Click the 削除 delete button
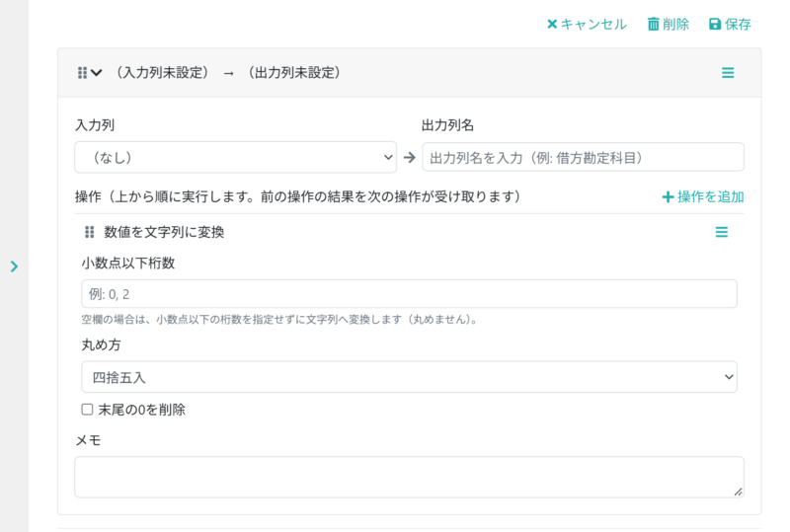790x532 pixels. [x=669, y=24]
